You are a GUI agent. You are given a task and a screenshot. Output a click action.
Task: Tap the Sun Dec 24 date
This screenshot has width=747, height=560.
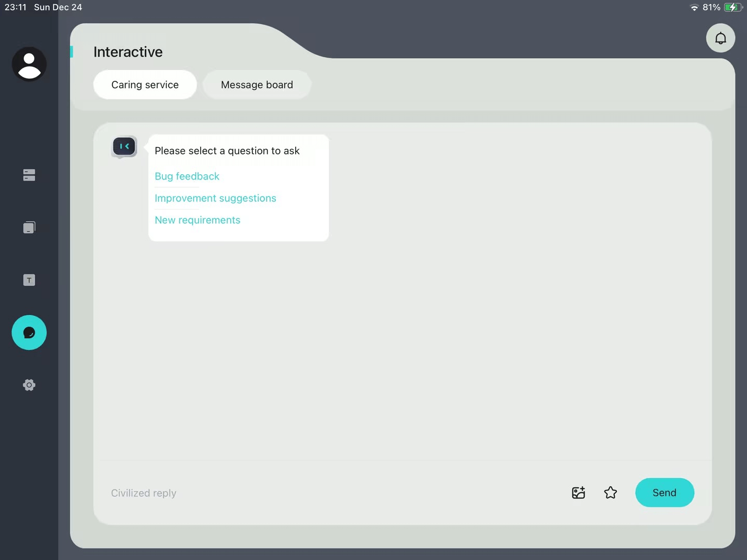58,7
